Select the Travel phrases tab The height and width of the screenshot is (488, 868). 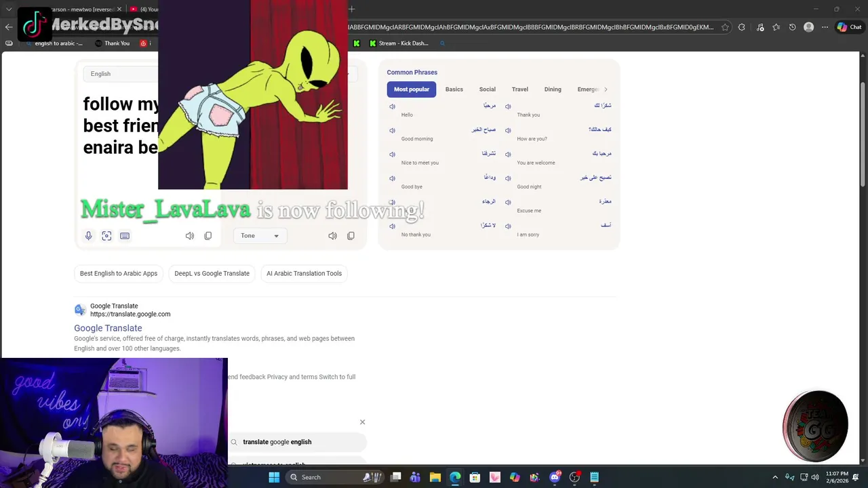pyautogui.click(x=520, y=89)
